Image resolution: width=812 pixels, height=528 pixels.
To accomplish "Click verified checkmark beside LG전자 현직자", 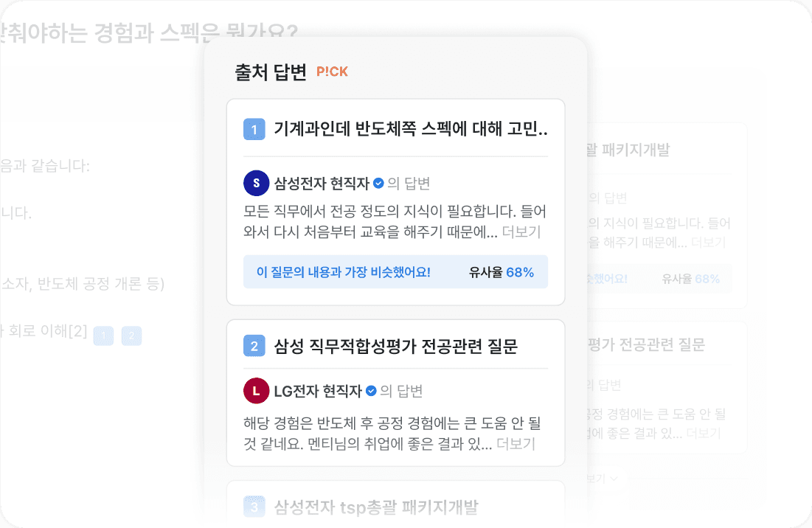I will click(371, 391).
